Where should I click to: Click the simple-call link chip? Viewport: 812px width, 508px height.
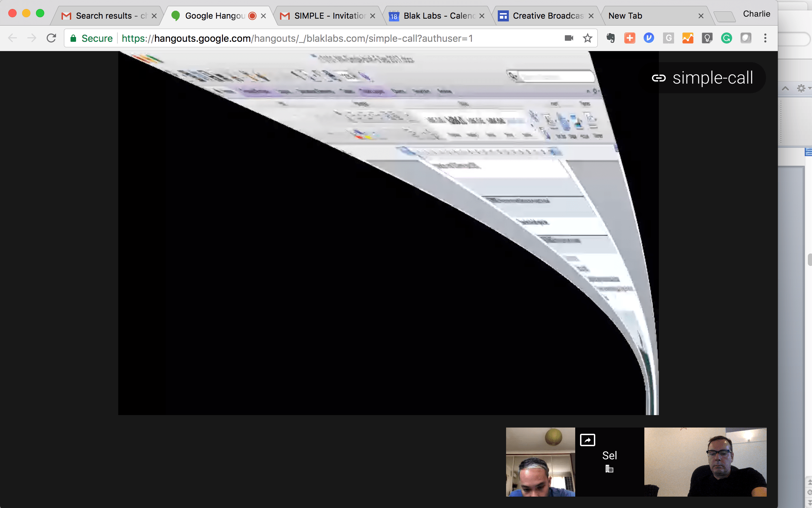(703, 78)
